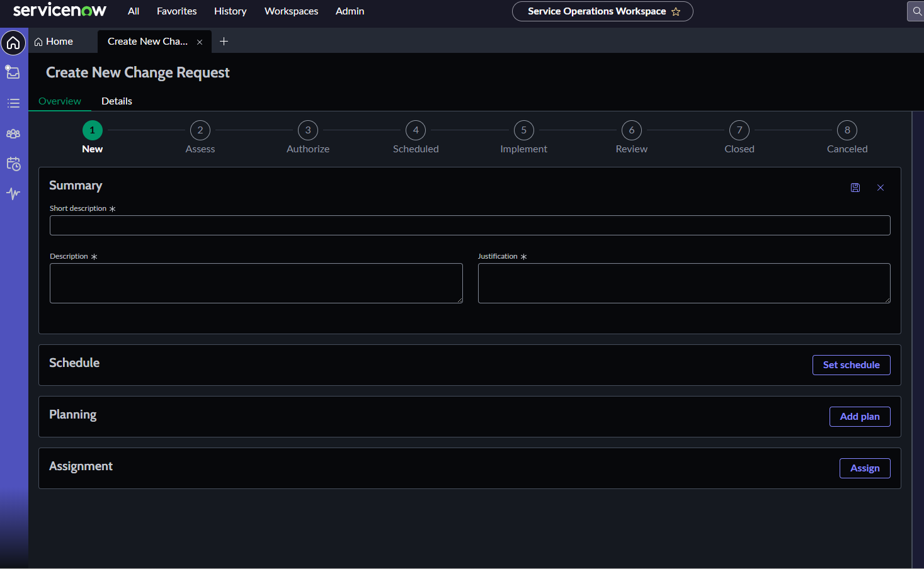Click the Save icon in Summary
Screen dimensions: 924x569
click(855, 188)
